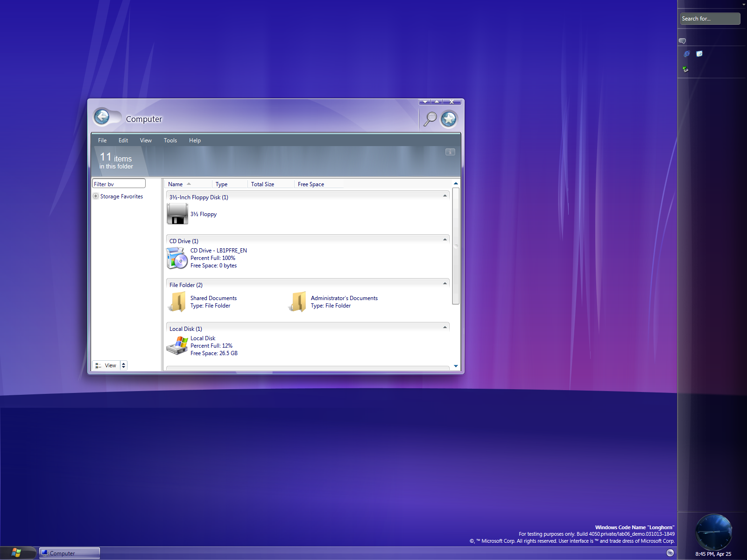This screenshot has width=747, height=560.
Task: Click the scroll up arrow in file list
Action: [x=456, y=183]
